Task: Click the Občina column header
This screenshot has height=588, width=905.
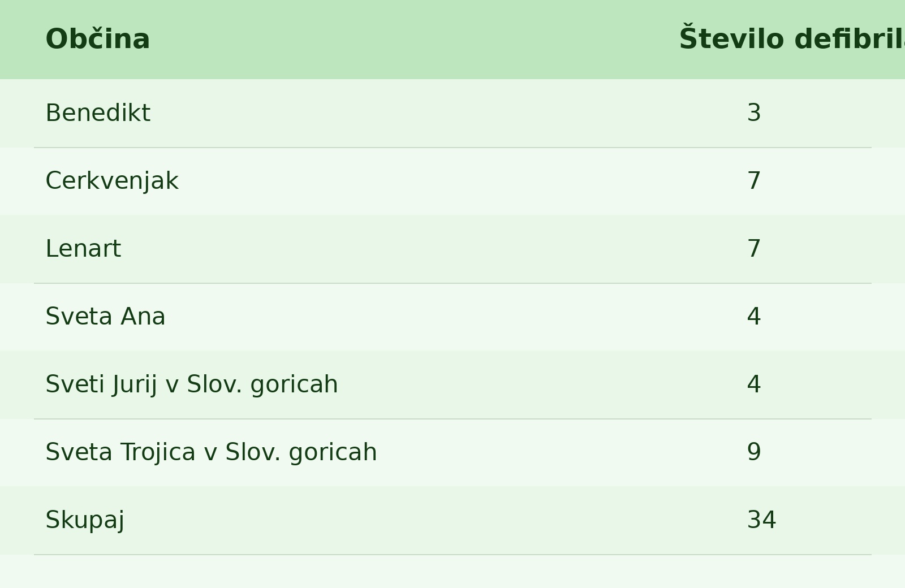Action: click(x=98, y=40)
